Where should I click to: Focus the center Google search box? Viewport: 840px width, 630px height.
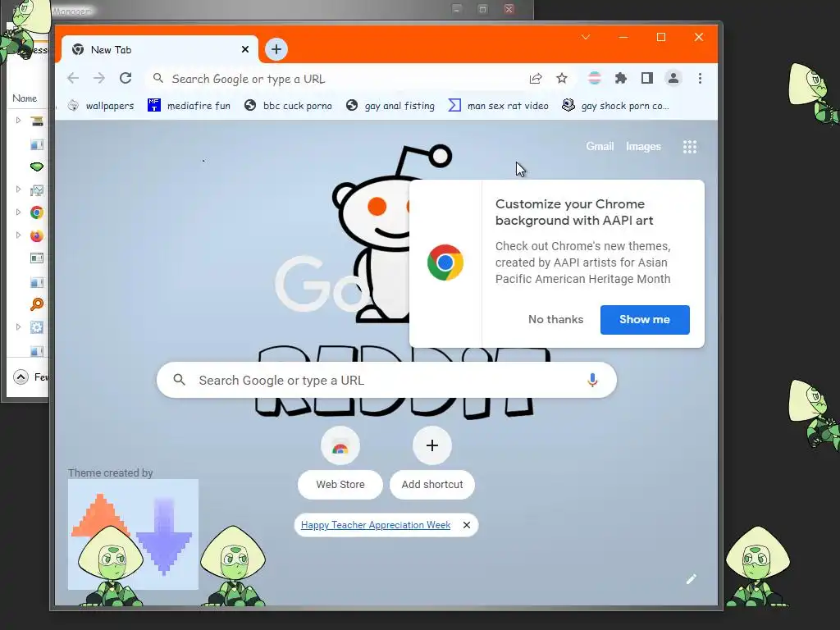pyautogui.click(x=386, y=380)
